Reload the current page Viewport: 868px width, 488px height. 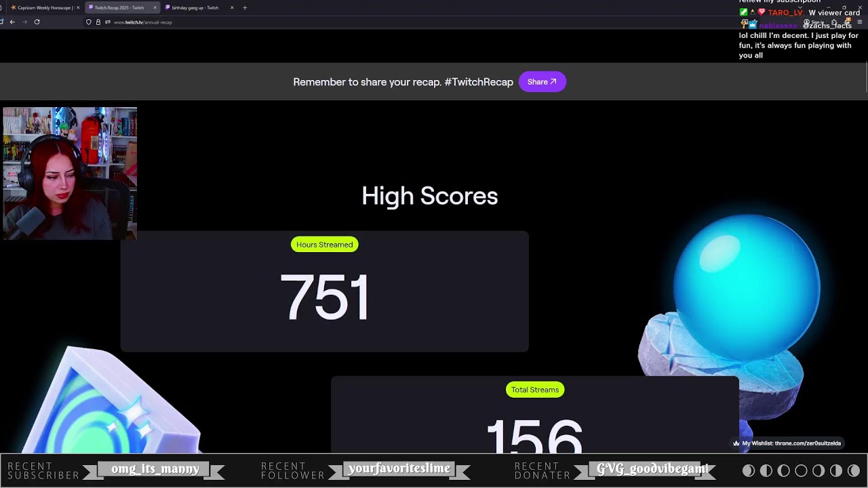(x=37, y=22)
